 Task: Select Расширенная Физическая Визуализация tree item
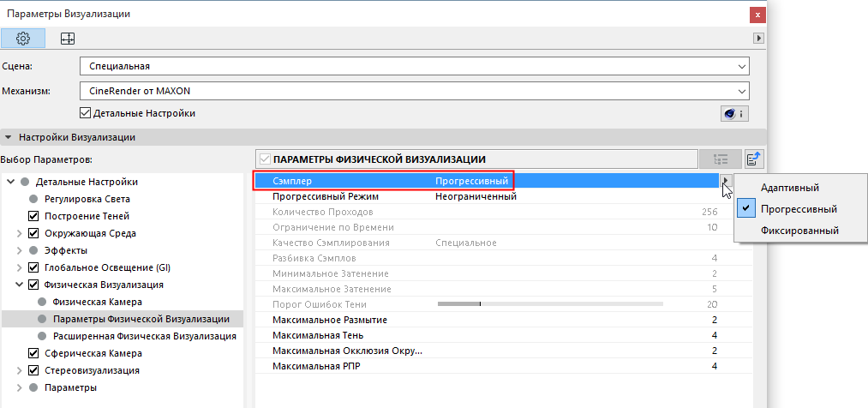click(x=145, y=336)
